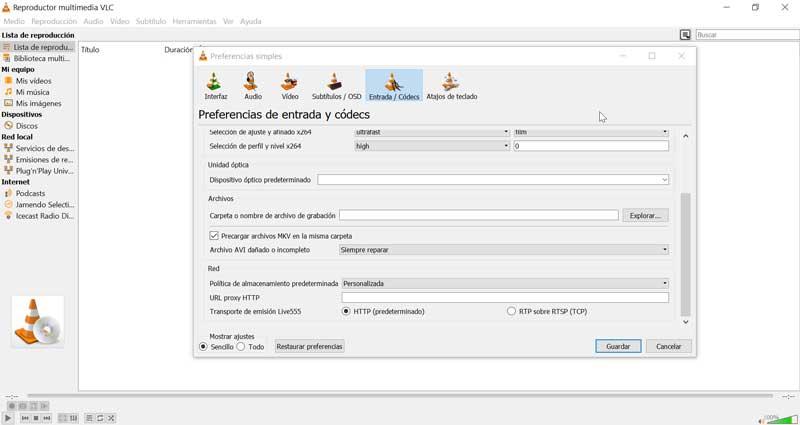
Task: Toggle the loop/repeat button
Action: coord(101,418)
